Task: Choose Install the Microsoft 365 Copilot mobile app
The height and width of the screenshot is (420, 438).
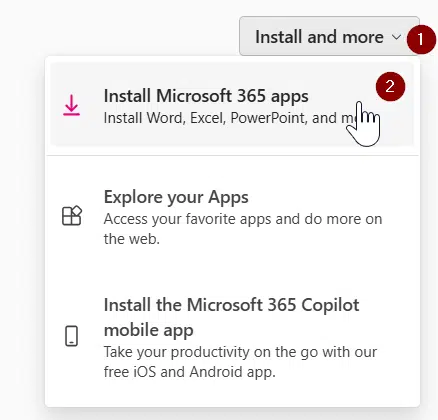Action: click(232, 337)
